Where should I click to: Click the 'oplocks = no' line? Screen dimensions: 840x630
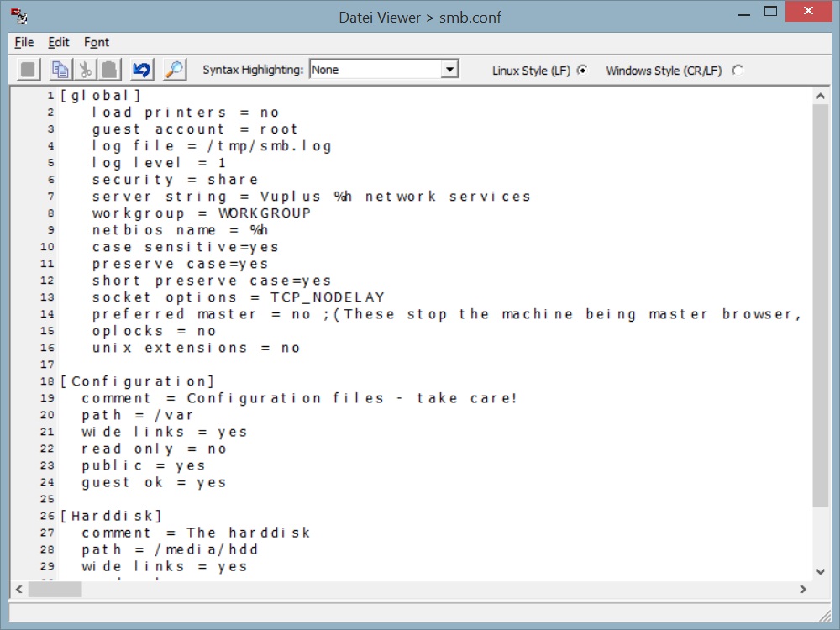(x=154, y=331)
